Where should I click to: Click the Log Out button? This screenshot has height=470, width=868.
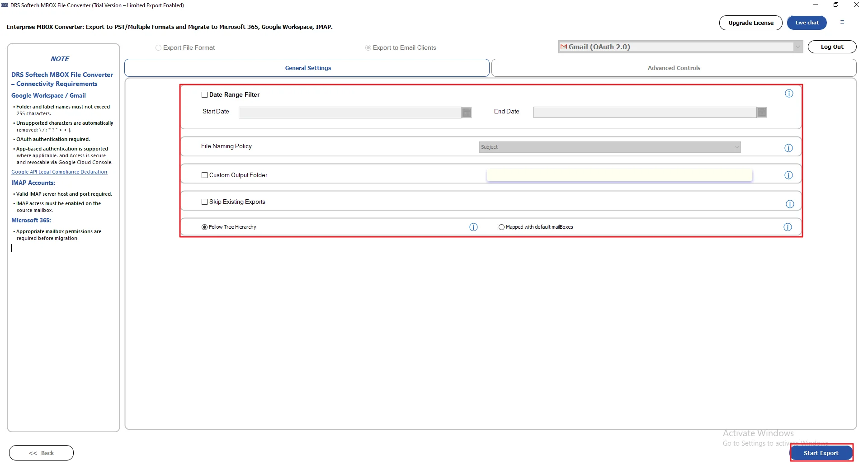click(x=832, y=47)
